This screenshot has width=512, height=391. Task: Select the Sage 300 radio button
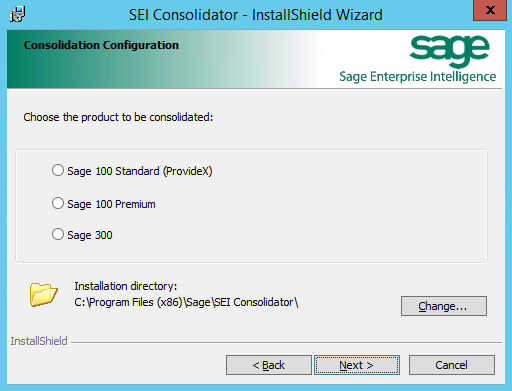[x=58, y=234]
